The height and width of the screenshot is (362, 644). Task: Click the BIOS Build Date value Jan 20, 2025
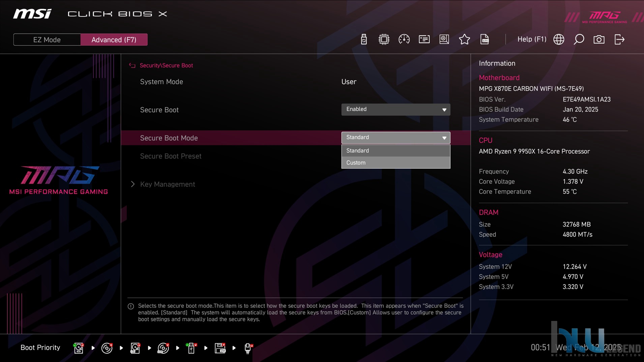click(x=580, y=110)
